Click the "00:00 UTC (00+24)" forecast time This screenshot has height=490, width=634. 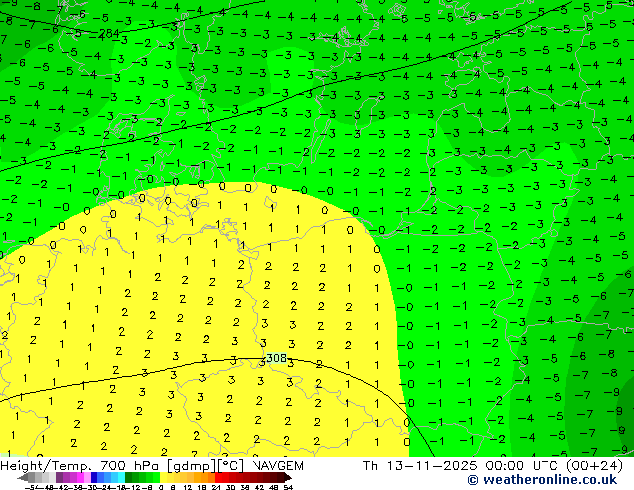coord(554,466)
